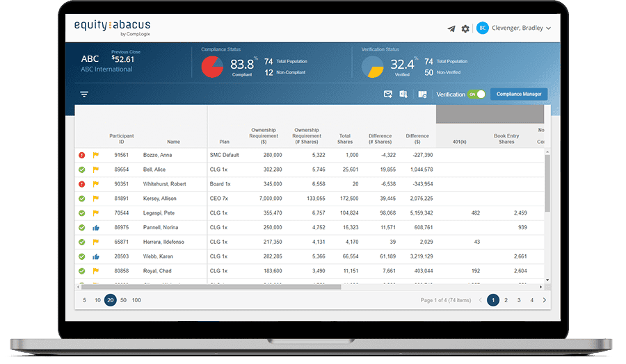Click table scroll right arrow
Viewport: 626px width, 364px height.
coord(541,287)
